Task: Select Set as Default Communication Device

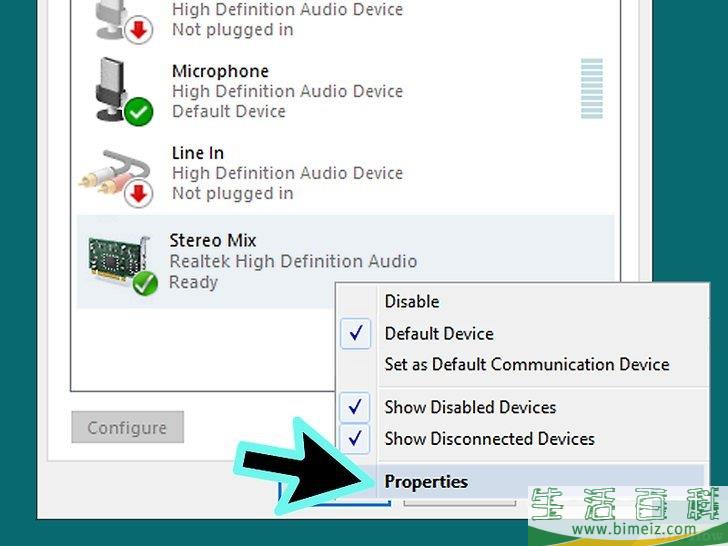Action: coord(526,365)
